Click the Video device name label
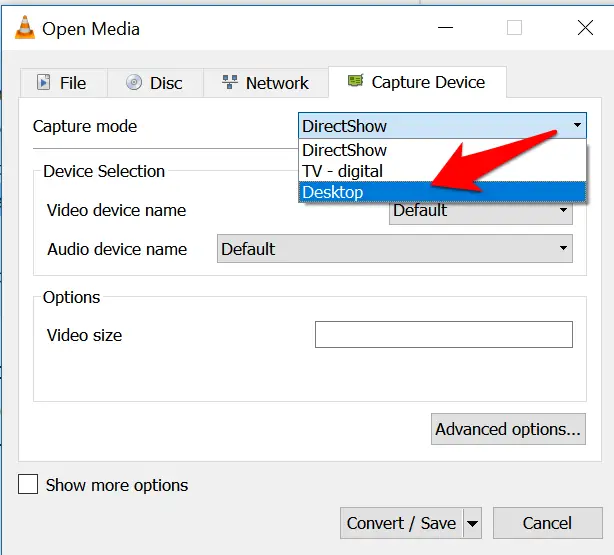The width and height of the screenshot is (614, 555). pos(116,210)
